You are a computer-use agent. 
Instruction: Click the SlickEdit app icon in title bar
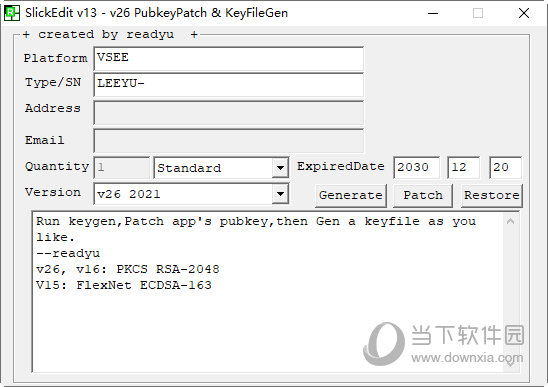pos(12,13)
